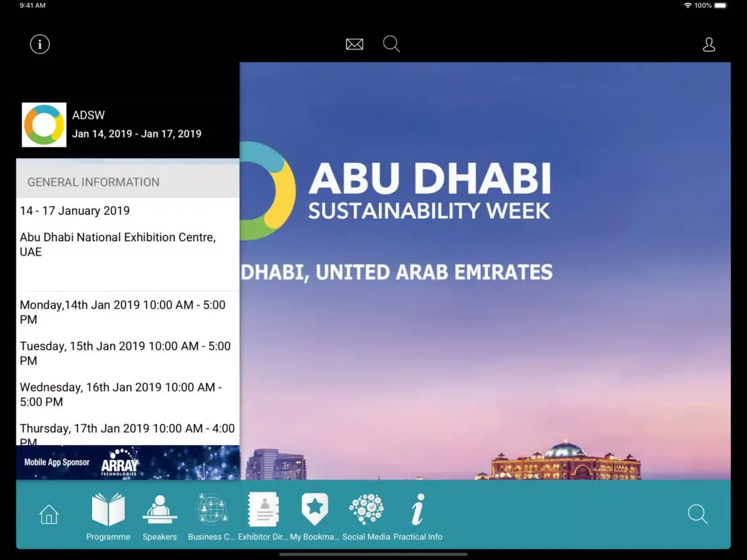Screen dimensions: 747x560
Task: Tap the search magnifier in the top bar
Action: [391, 44]
